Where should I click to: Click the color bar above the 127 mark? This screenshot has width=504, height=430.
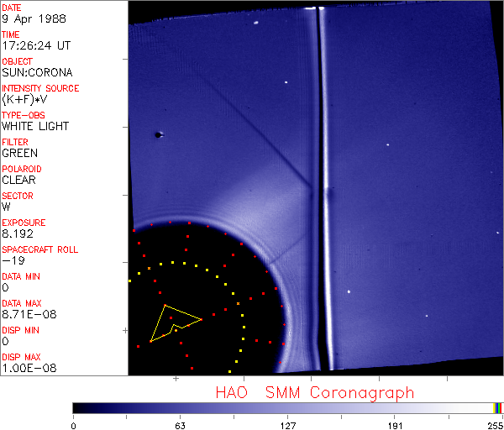tap(288, 407)
